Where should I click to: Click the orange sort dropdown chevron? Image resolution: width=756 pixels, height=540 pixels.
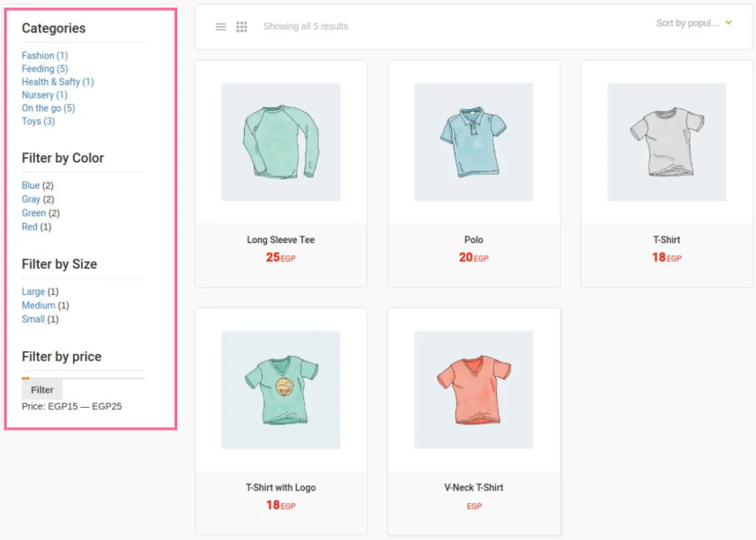point(729,23)
